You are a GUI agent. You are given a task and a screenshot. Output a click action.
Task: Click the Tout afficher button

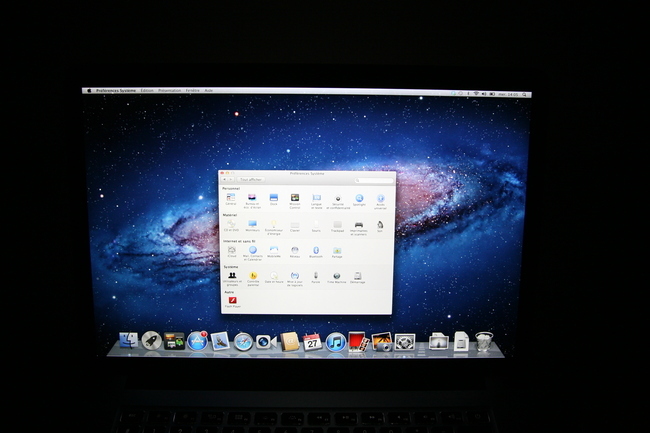pos(251,179)
